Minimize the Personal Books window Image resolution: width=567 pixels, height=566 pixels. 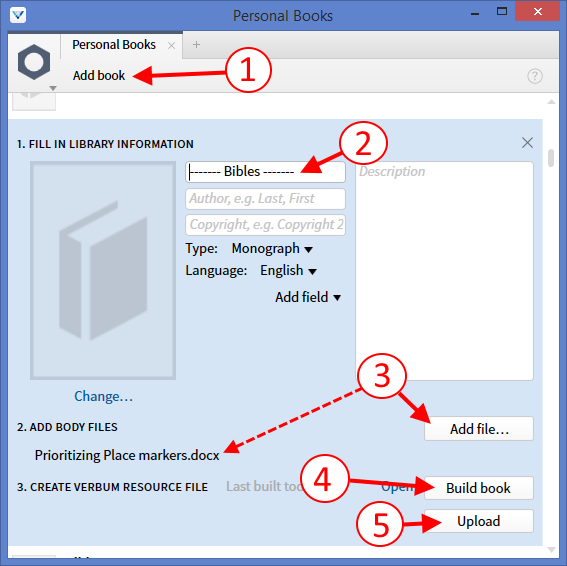click(475, 14)
